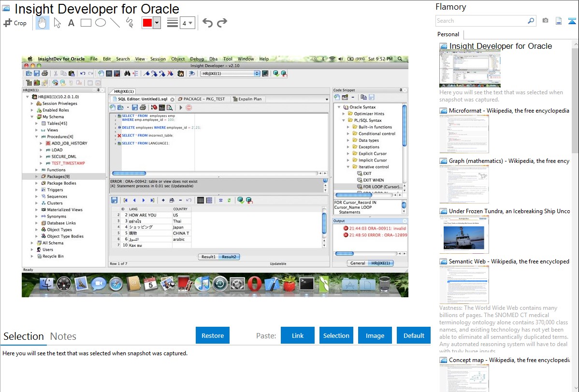Image resolution: width=579 pixels, height=392 pixels.
Task: Switch to the Result1 tab
Action: click(209, 257)
